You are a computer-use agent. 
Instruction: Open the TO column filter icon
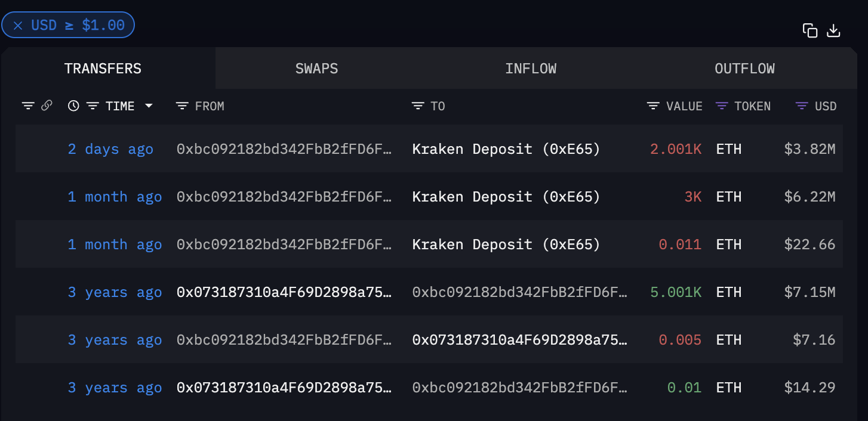418,106
